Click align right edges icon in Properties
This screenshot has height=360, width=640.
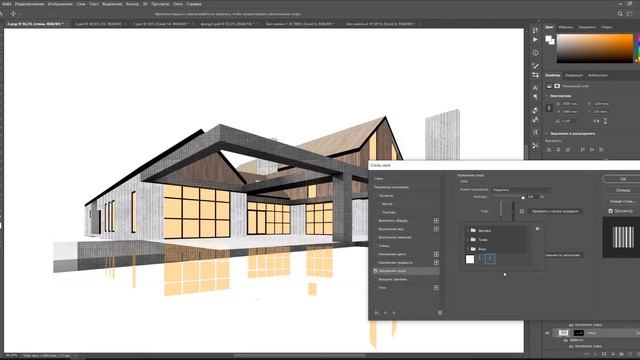click(567, 150)
